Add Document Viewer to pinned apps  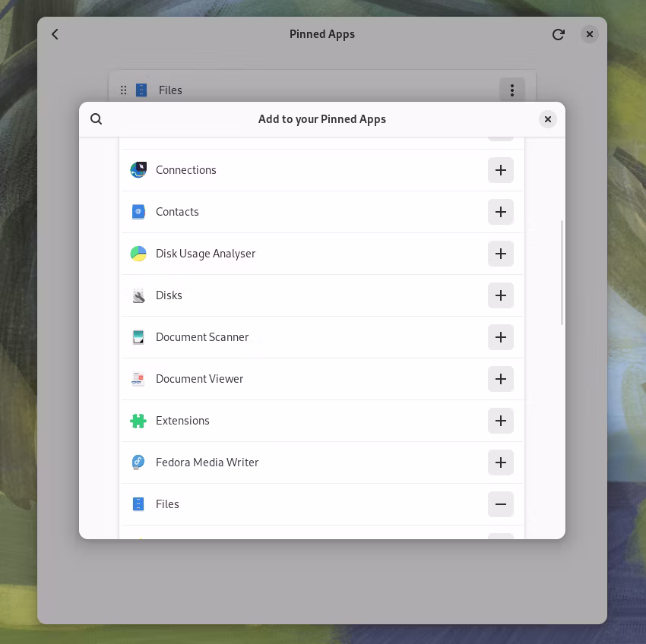point(500,379)
